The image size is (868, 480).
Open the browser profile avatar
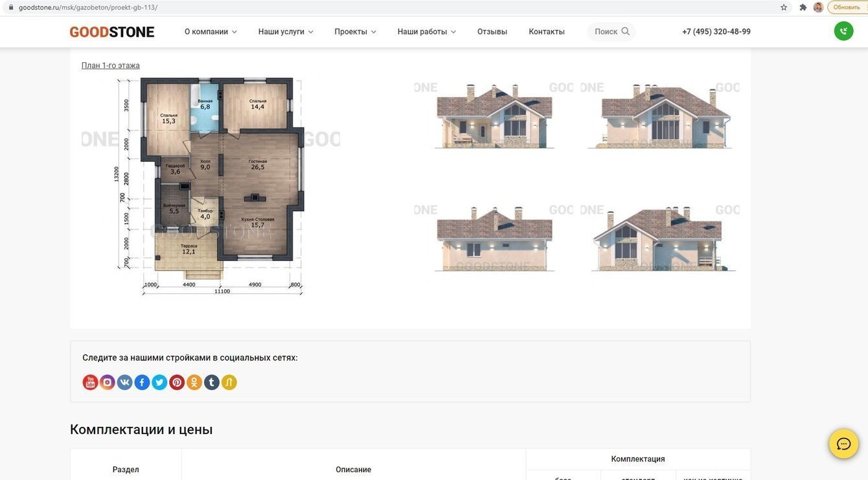pyautogui.click(x=819, y=7)
